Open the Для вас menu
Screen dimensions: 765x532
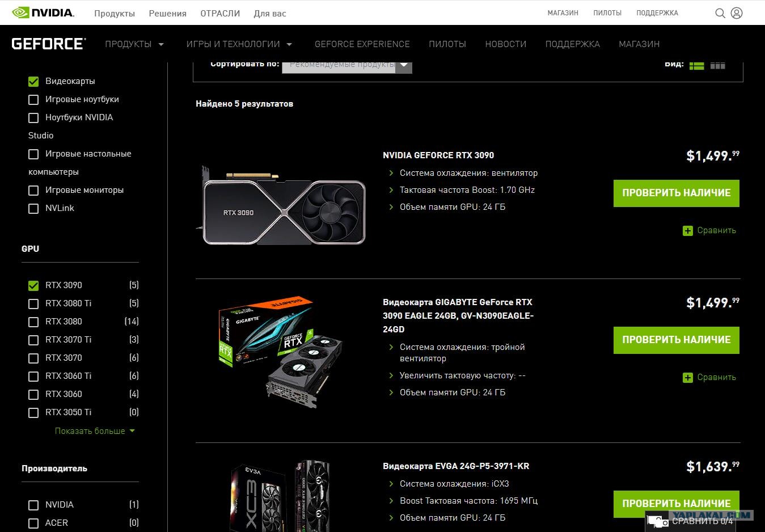click(x=270, y=13)
